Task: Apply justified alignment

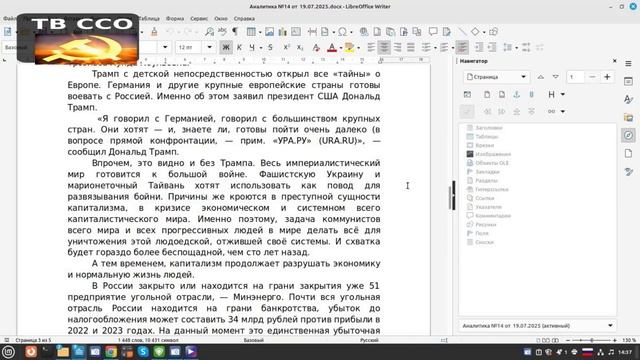Action: pos(411,47)
